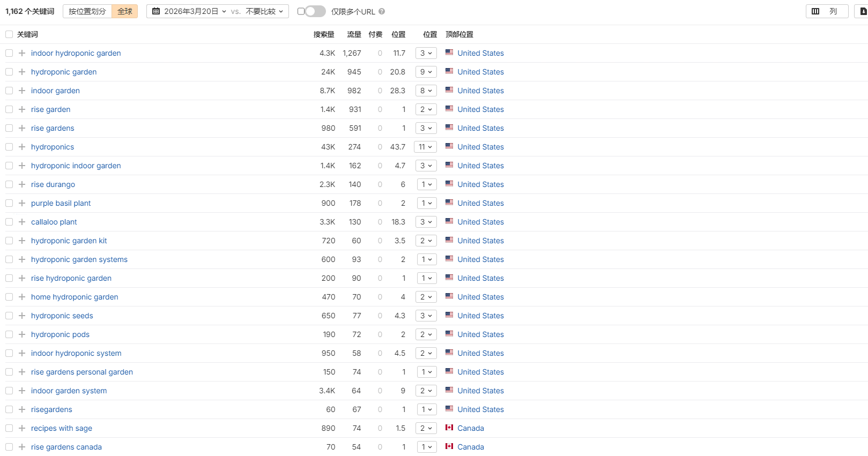Open position dropdown for indoor hydroponic garden
Screen dimensions: 868x456
pyautogui.click(x=426, y=53)
